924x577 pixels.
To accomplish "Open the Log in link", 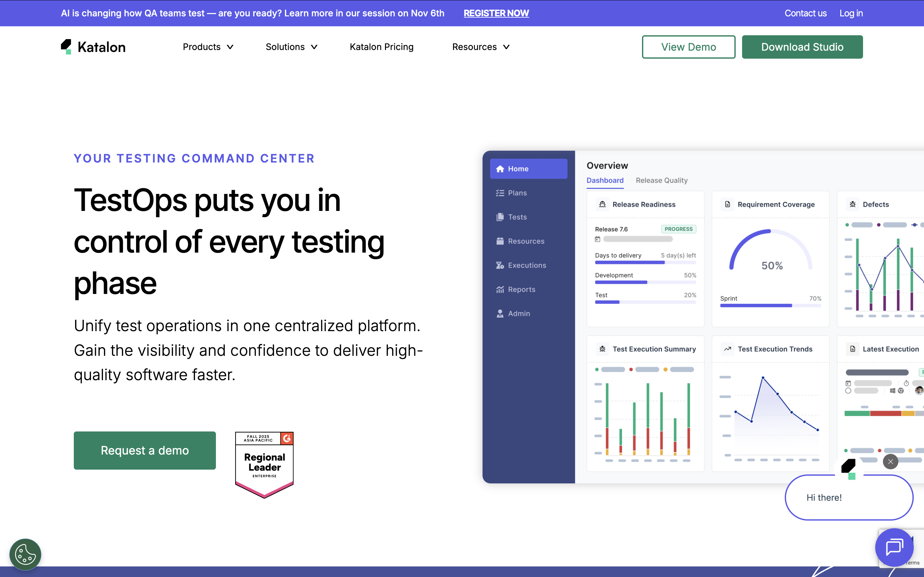I will (x=851, y=13).
